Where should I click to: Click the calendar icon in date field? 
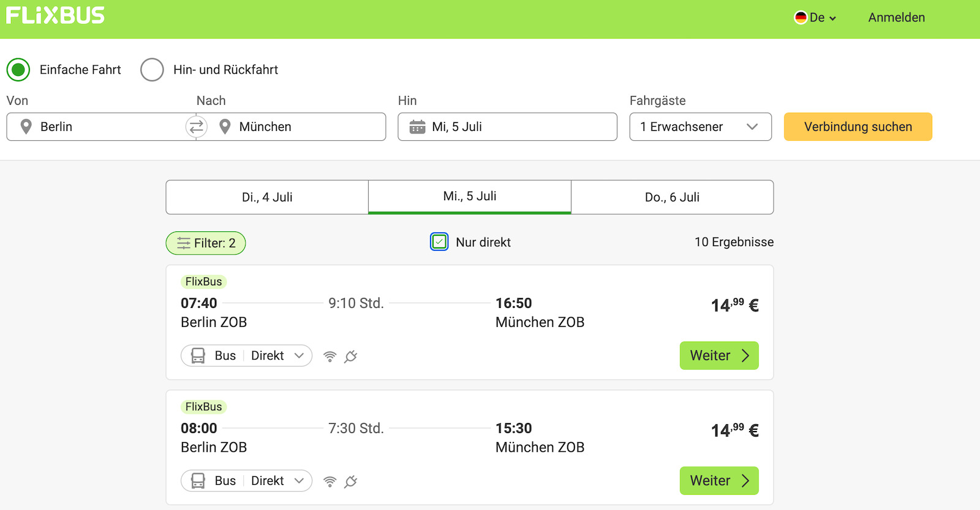(417, 127)
